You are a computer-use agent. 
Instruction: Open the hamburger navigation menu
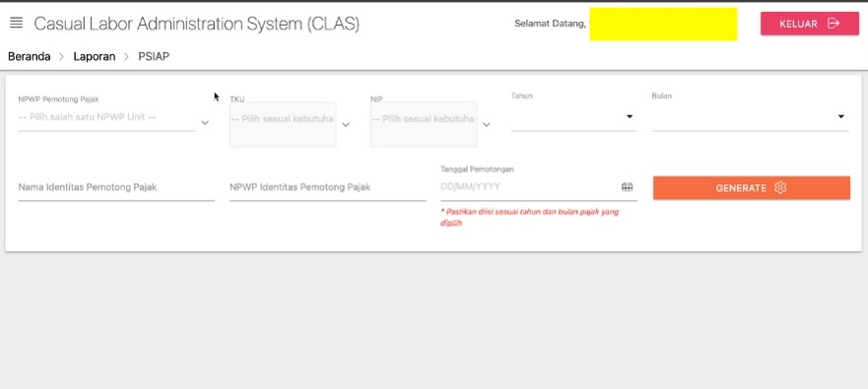(16, 24)
